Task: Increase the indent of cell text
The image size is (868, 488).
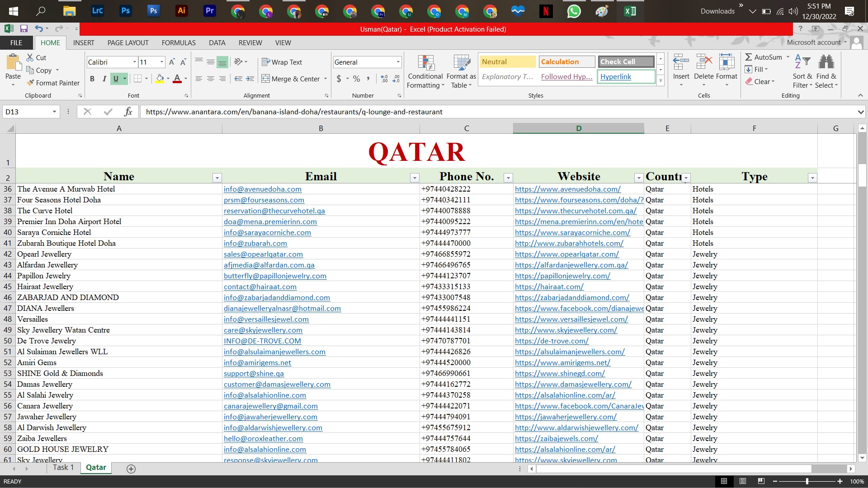Action: (x=250, y=79)
